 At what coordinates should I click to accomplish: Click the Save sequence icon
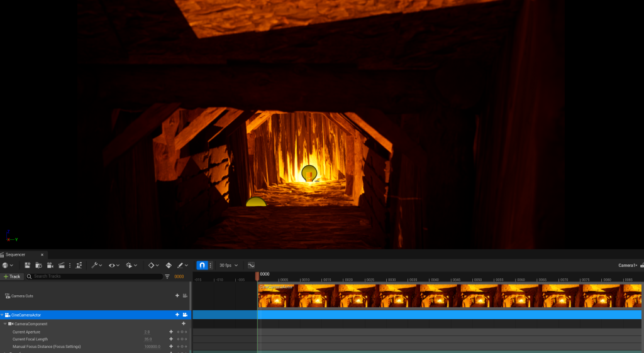[27, 266]
